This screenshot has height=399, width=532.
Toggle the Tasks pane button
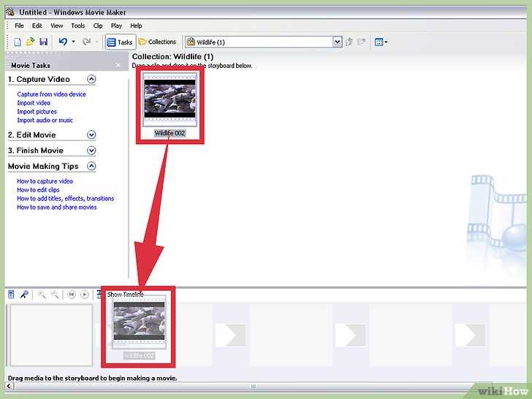tap(120, 42)
